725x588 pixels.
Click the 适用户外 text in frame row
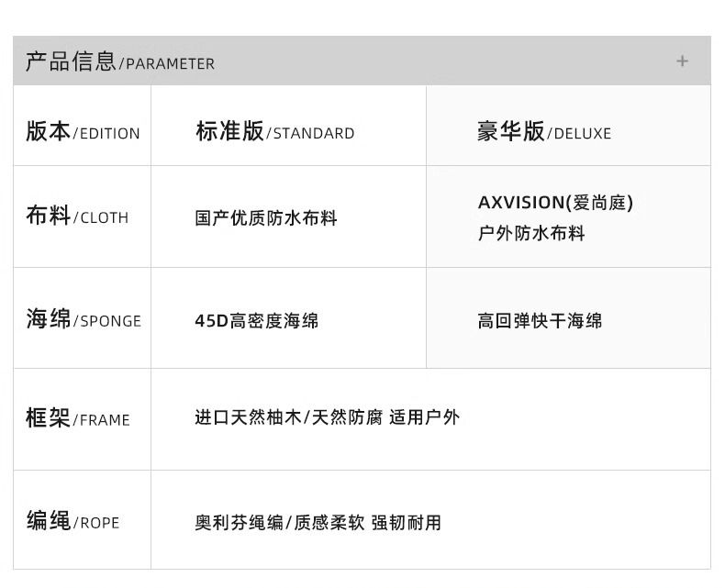click(x=424, y=417)
